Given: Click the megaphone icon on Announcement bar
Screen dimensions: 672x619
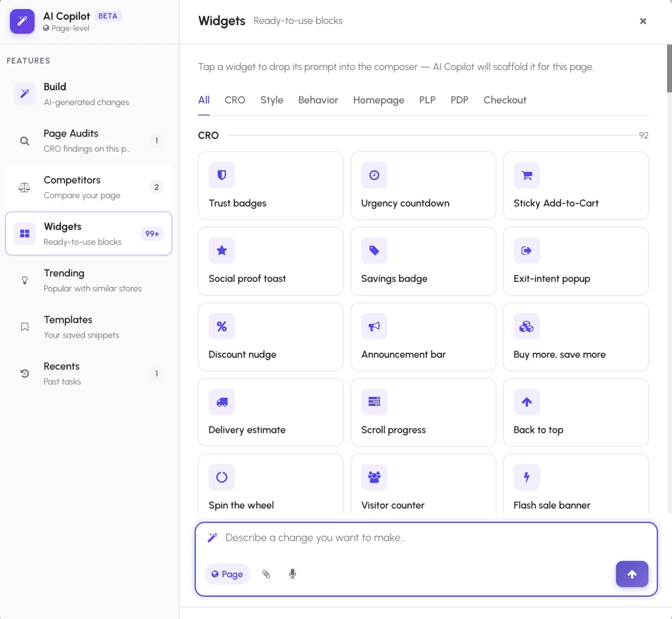Looking at the screenshot, I should [374, 326].
